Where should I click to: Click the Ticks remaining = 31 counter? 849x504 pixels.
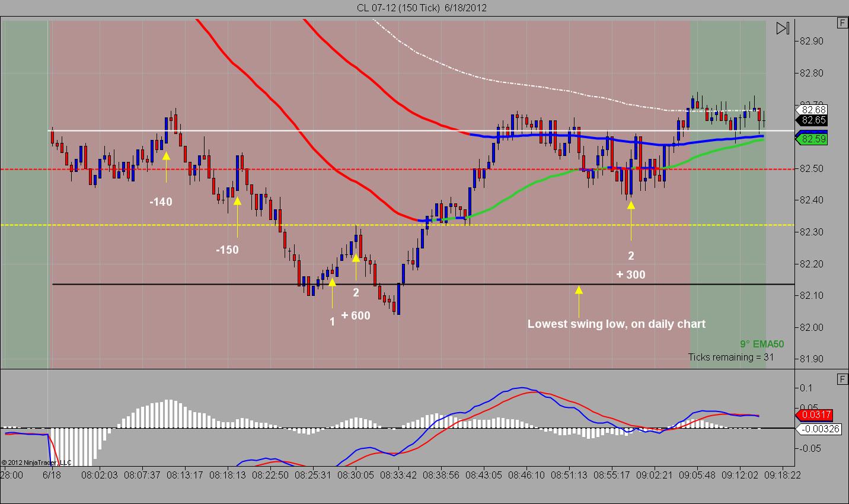click(731, 357)
